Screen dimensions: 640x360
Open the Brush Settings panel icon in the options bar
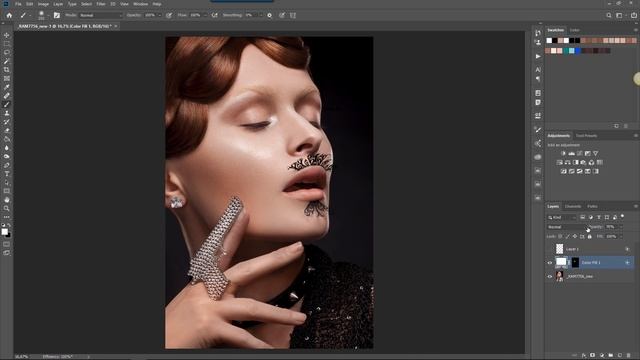[x=57, y=15]
